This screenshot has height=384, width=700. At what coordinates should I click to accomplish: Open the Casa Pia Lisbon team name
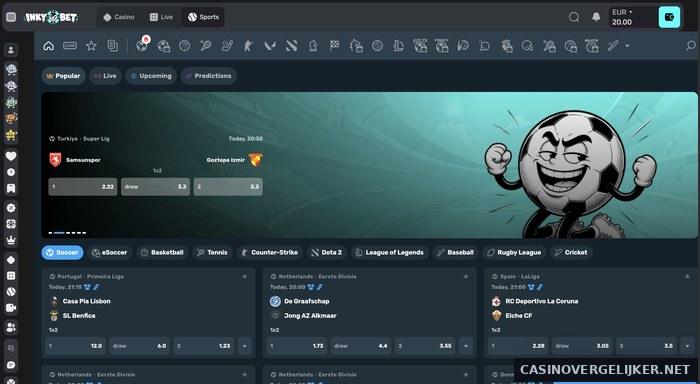[x=87, y=301]
